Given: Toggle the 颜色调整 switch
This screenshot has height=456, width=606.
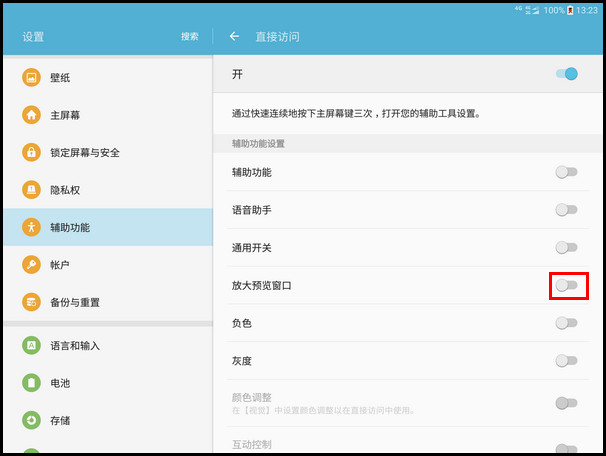Looking at the screenshot, I should click(567, 403).
